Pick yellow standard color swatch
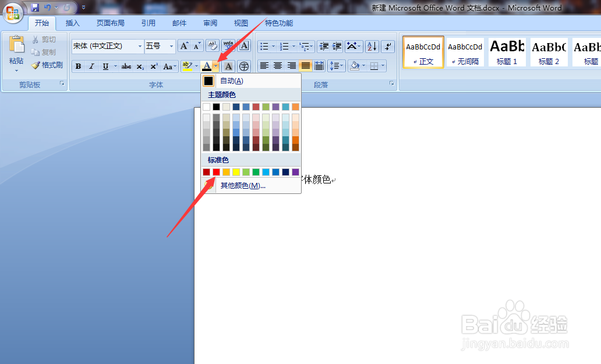 pyautogui.click(x=236, y=172)
